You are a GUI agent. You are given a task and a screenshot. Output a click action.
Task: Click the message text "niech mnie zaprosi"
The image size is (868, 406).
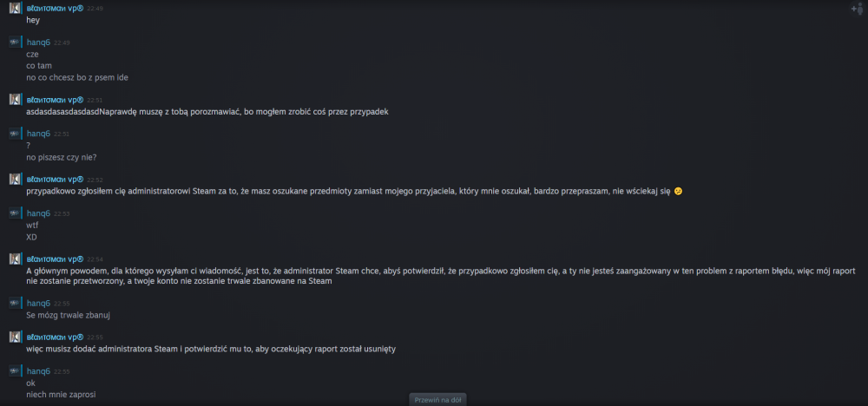click(x=62, y=395)
